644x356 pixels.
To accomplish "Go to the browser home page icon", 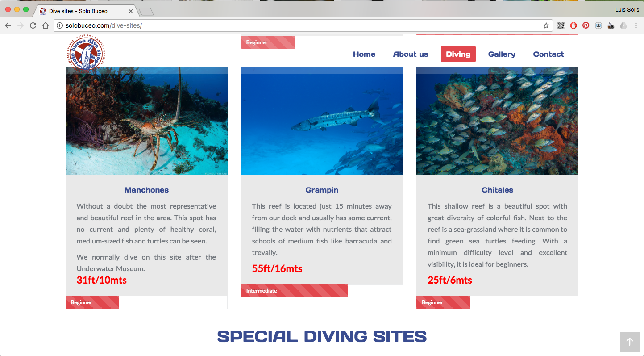I will coord(46,25).
